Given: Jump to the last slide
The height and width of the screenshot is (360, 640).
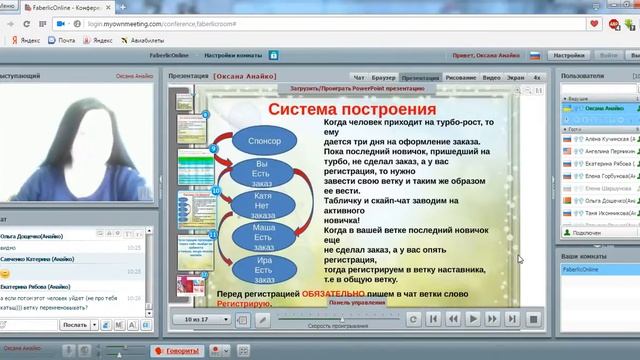Looking at the screenshot, I should 512,319.
